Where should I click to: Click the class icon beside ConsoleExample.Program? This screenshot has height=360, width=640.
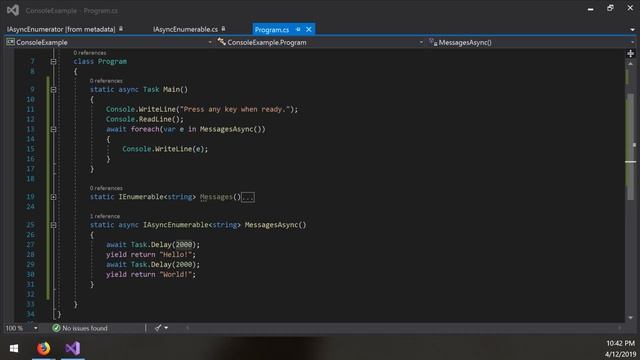pyautogui.click(x=221, y=42)
